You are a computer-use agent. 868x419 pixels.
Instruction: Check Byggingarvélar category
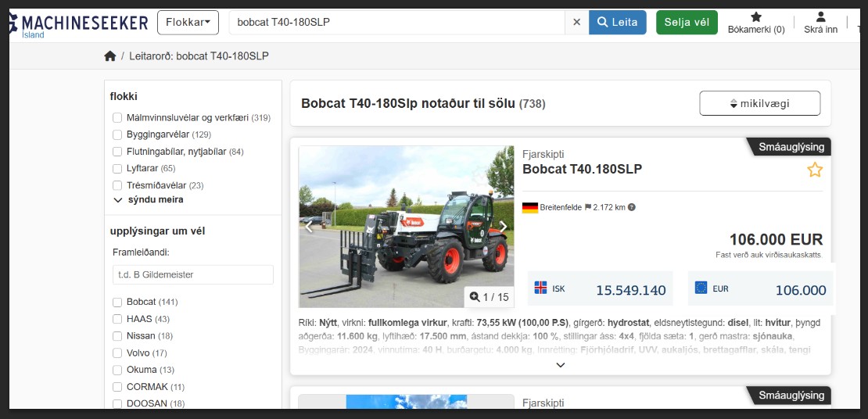pyautogui.click(x=117, y=134)
